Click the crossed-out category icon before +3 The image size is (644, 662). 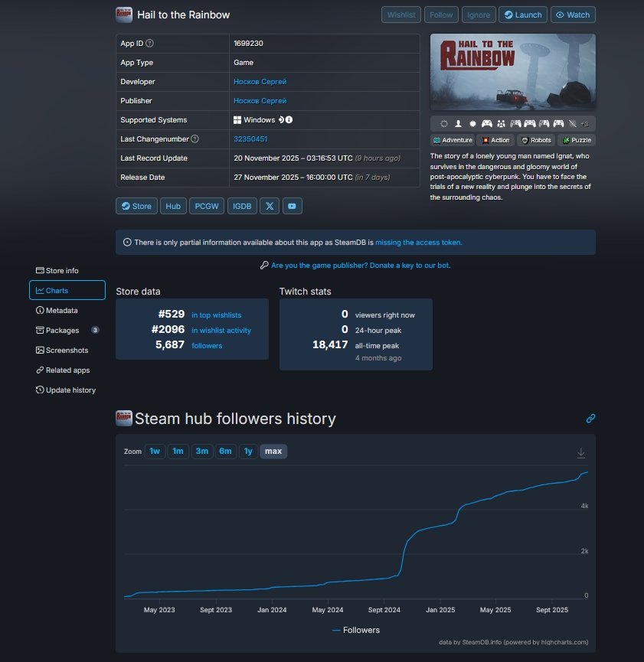pyautogui.click(x=573, y=124)
